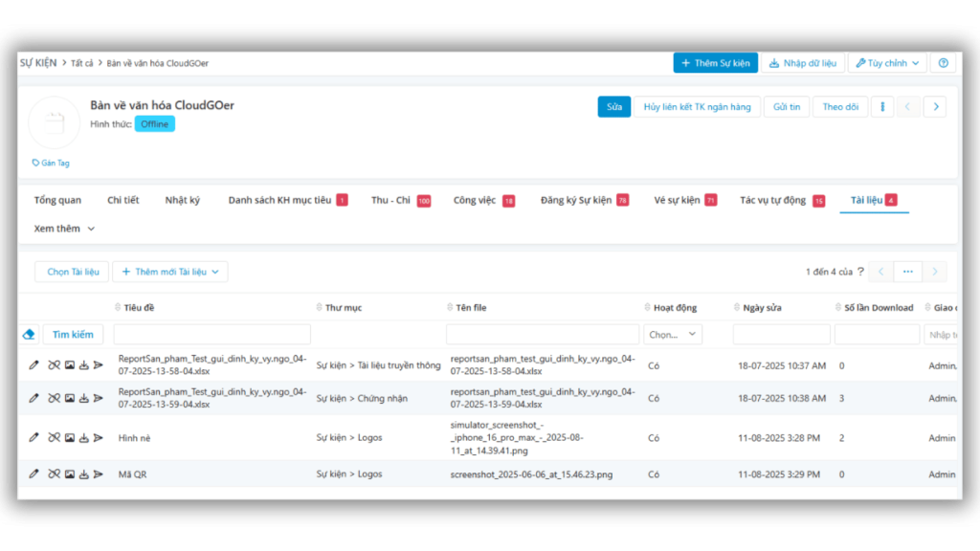Click the image preview icon in the first document row
Viewport: 980px width, 551px height.
coord(69,365)
